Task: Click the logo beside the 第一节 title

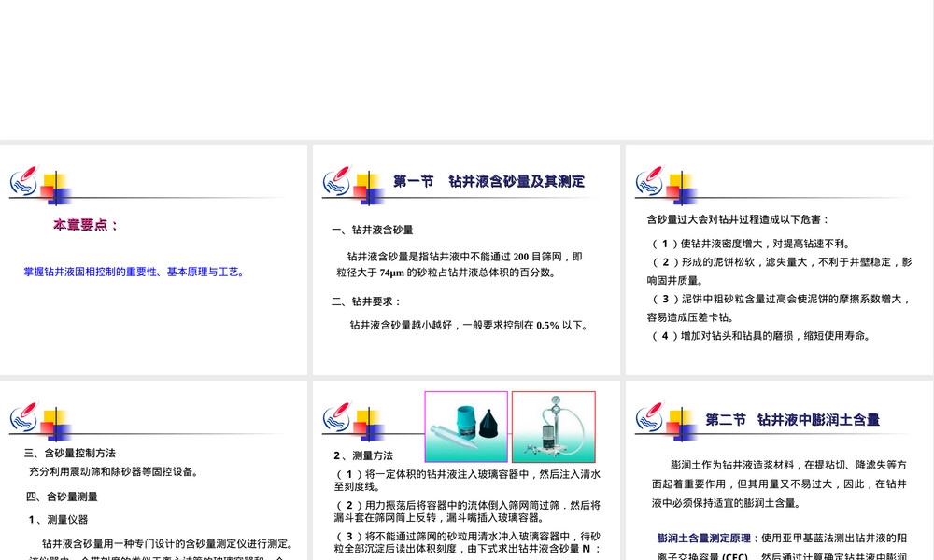Action: (x=337, y=181)
